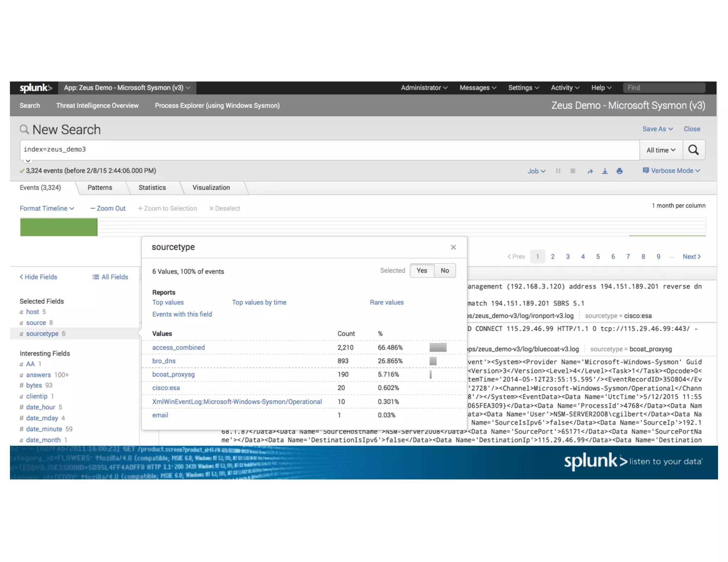The width and height of the screenshot is (728, 562).
Task: Click the green timeline bar
Action: 59,227
